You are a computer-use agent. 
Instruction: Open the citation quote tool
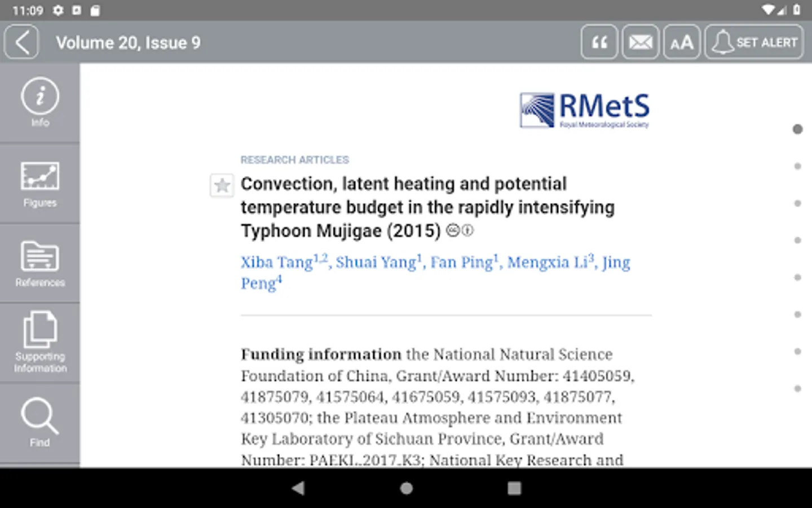[599, 42]
